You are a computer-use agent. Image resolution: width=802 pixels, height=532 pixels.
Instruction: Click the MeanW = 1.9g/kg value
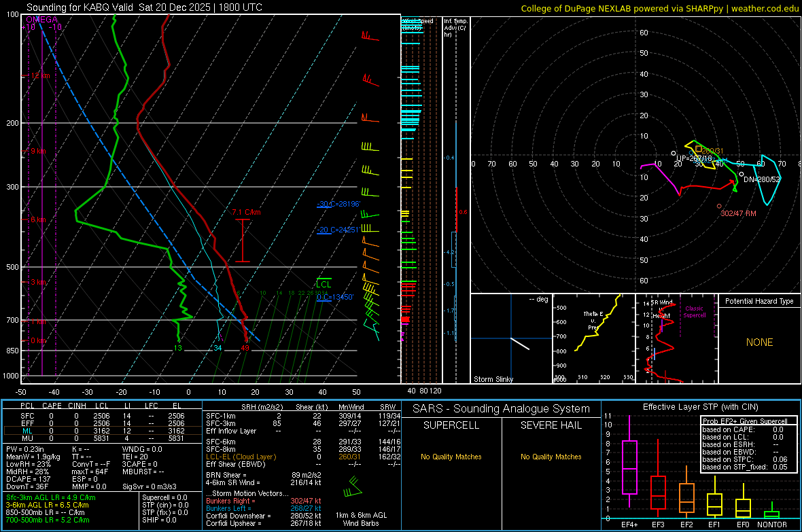tap(33, 457)
